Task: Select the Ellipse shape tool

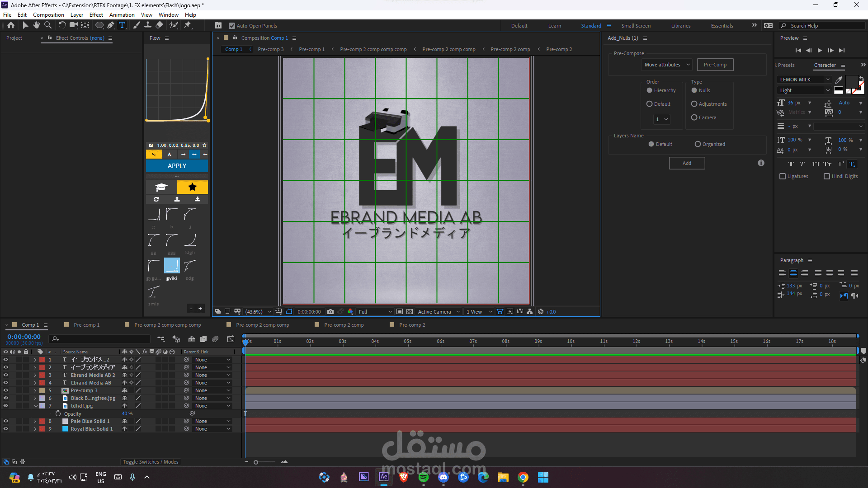Action: click(99, 25)
